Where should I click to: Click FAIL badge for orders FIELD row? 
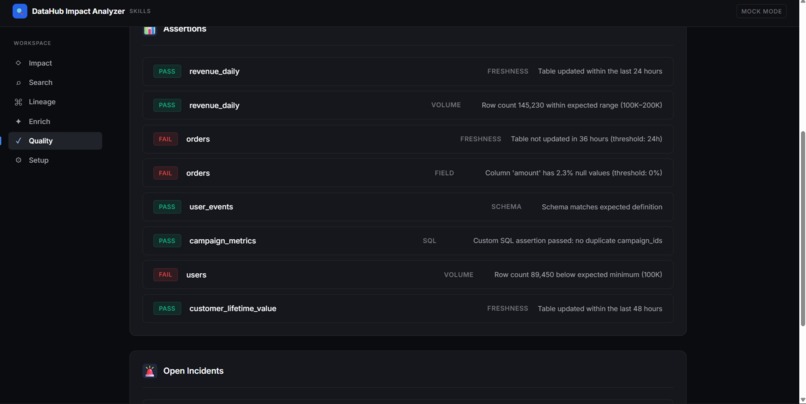tap(166, 173)
